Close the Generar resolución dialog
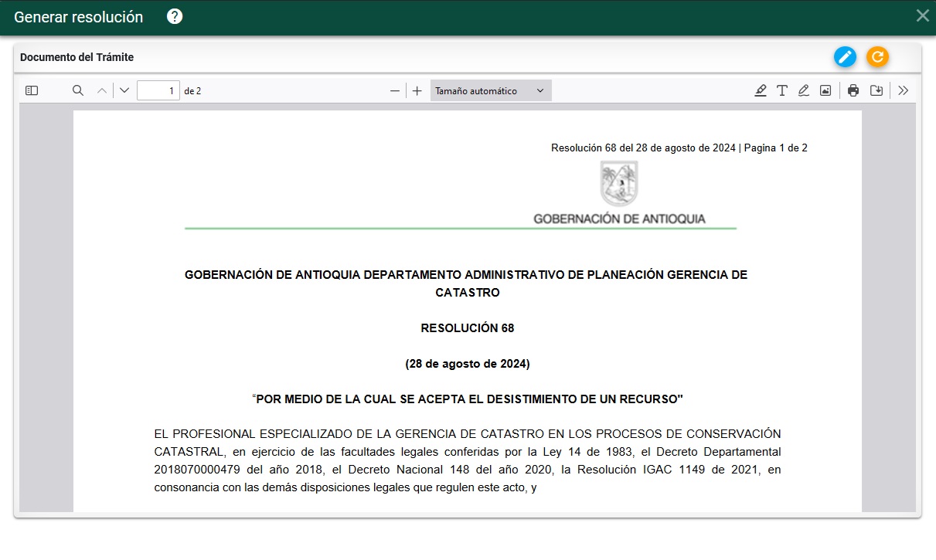 pos(922,16)
